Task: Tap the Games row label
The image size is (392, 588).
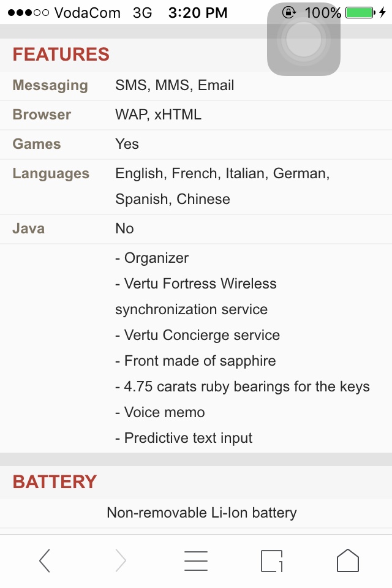Action: click(x=37, y=144)
